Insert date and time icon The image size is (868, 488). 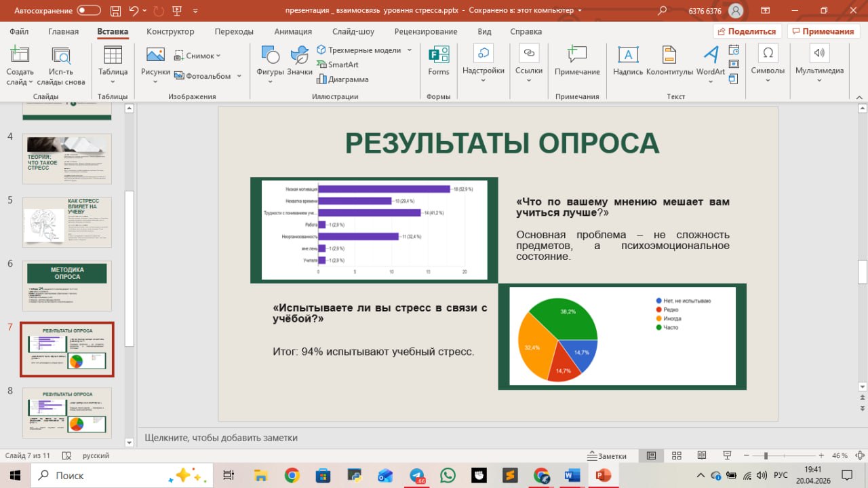pyautogui.click(x=734, y=50)
